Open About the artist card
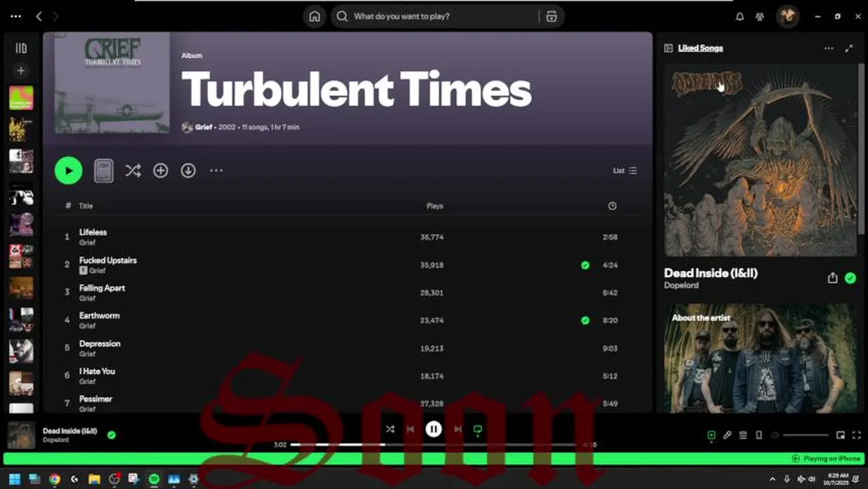This screenshot has height=489, width=868. [x=760, y=358]
